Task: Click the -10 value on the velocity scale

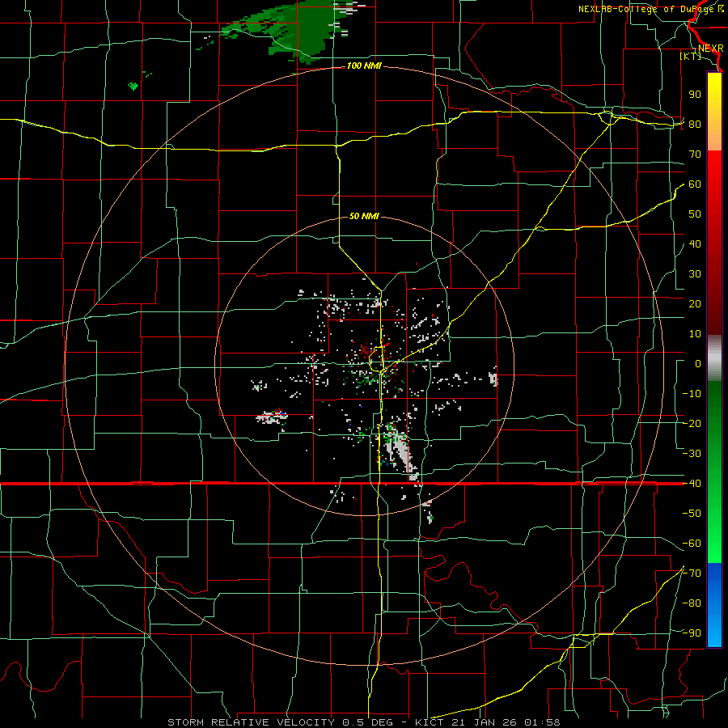Action: [x=692, y=394]
